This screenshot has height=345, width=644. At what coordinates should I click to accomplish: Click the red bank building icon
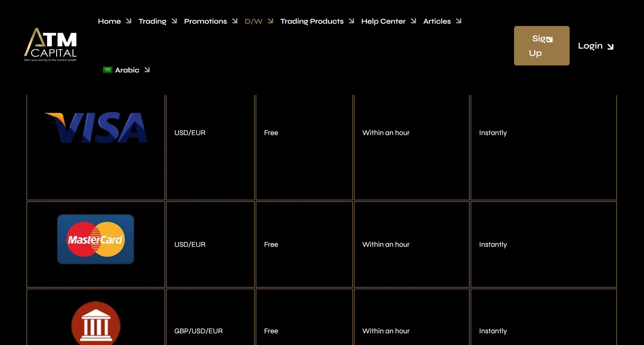(x=96, y=323)
